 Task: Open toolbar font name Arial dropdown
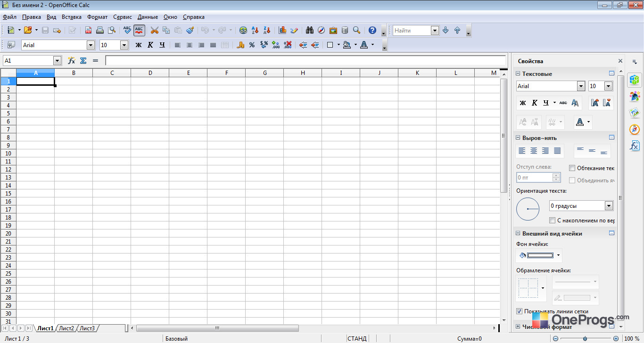pos(91,45)
